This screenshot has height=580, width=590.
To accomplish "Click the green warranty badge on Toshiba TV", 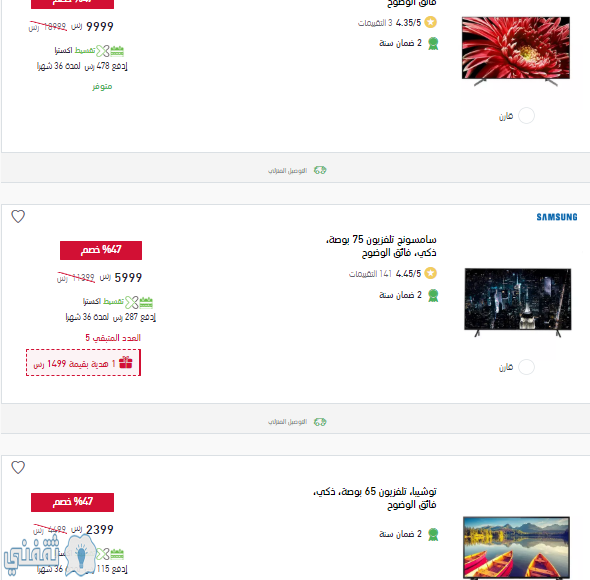I will (x=433, y=534).
